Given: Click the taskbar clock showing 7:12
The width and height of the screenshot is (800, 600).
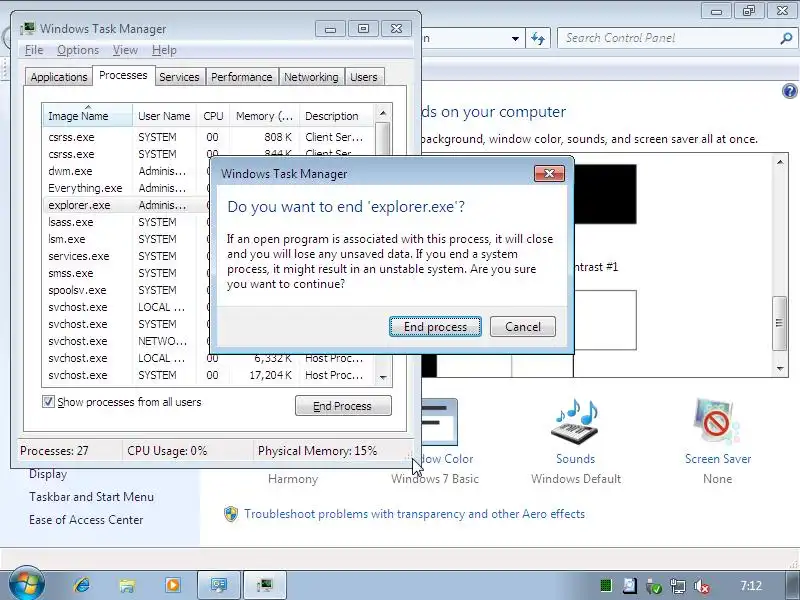Looking at the screenshot, I should point(751,586).
